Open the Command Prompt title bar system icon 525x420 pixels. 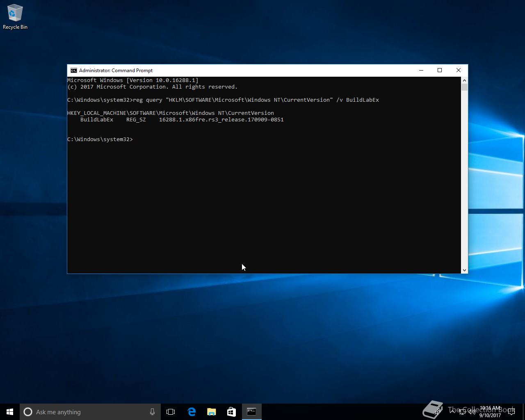(74, 71)
